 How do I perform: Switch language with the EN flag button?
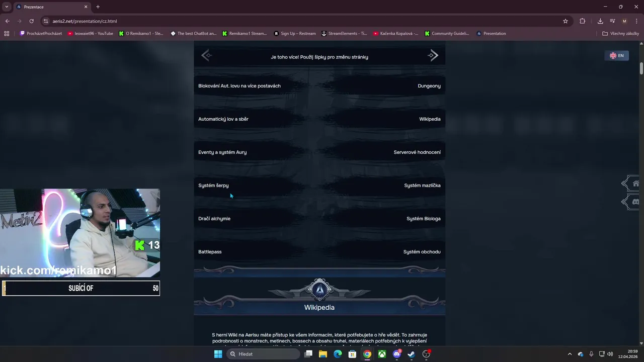click(616, 56)
